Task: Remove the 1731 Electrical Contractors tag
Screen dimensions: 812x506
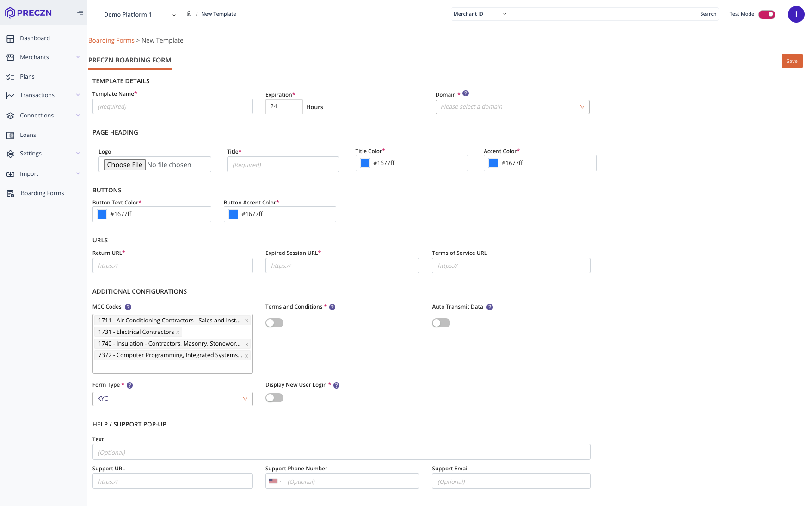Action: pos(178,332)
